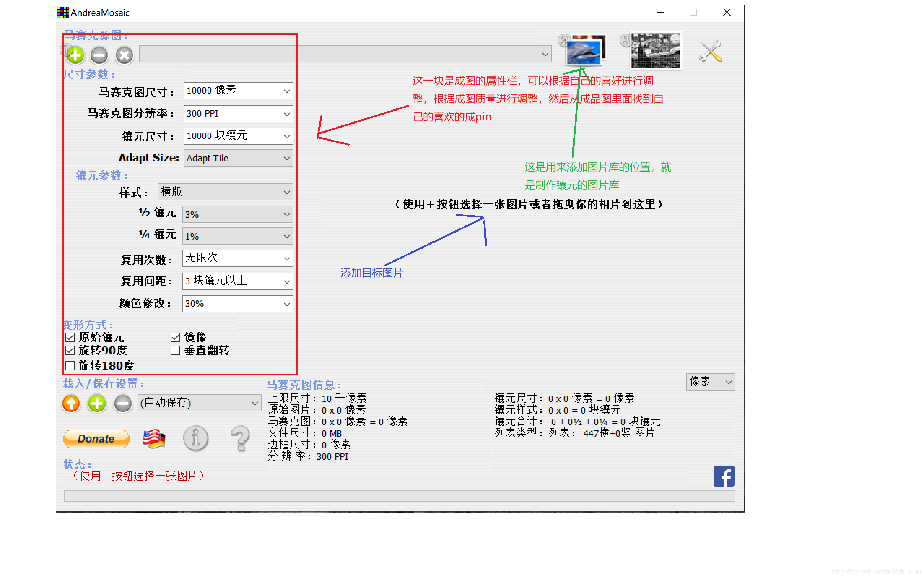Open the Adapt Size dropdown
Image resolution: width=924 pixels, height=578 pixels.
(x=238, y=158)
